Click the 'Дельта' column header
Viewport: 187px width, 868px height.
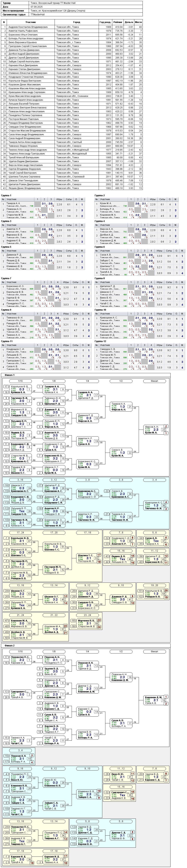pyautogui.click(x=129, y=22)
